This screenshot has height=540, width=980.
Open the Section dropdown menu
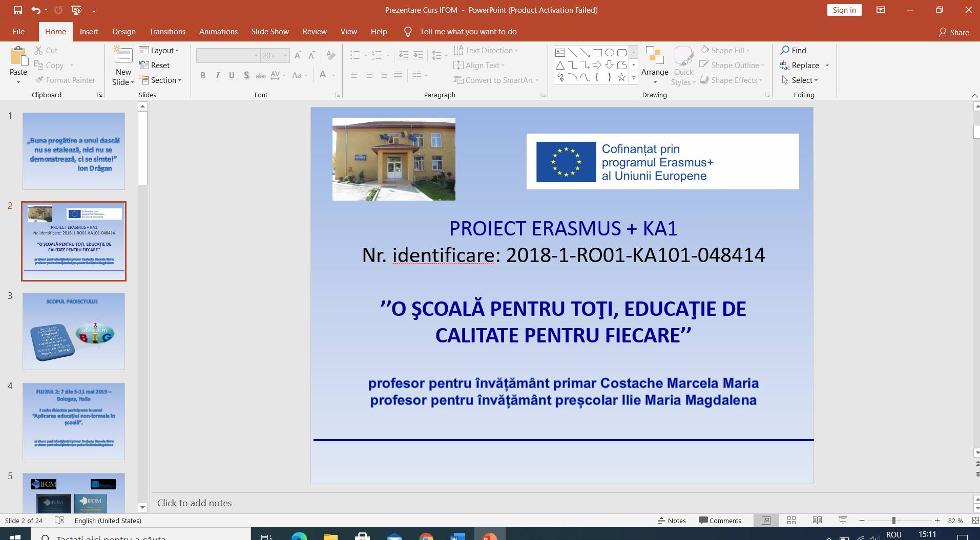point(161,80)
